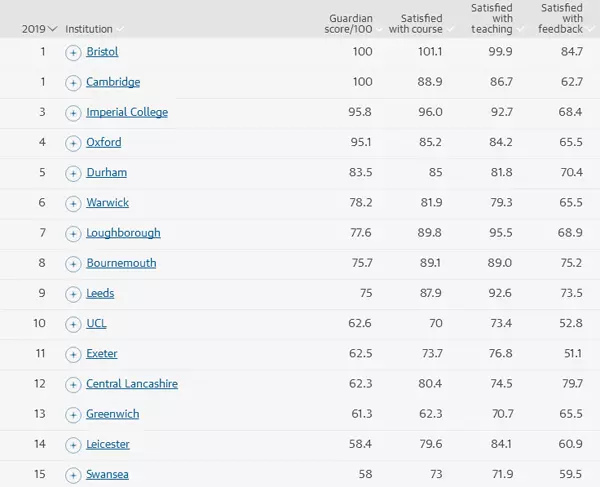
Task: Follow the Greenwich institution link
Action: pyautogui.click(x=112, y=414)
